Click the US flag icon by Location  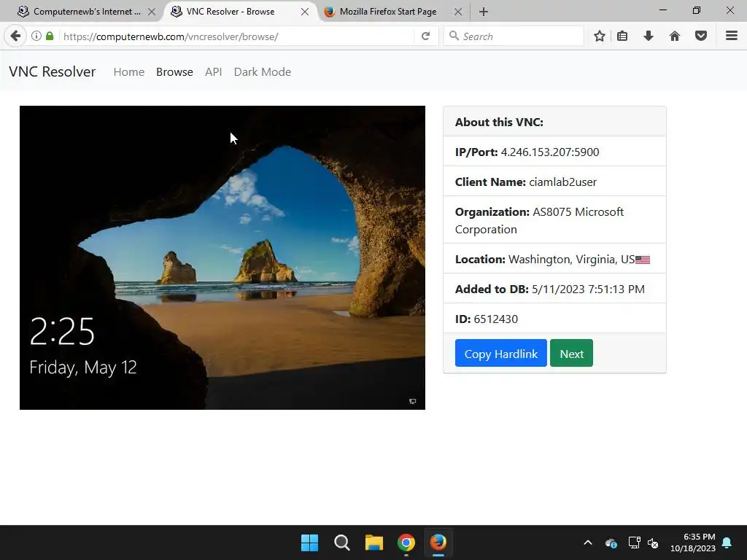pyautogui.click(x=642, y=260)
